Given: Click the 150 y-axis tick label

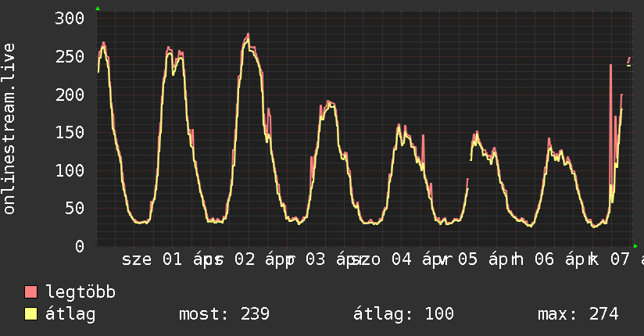Looking at the screenshot, I should 70,133.
